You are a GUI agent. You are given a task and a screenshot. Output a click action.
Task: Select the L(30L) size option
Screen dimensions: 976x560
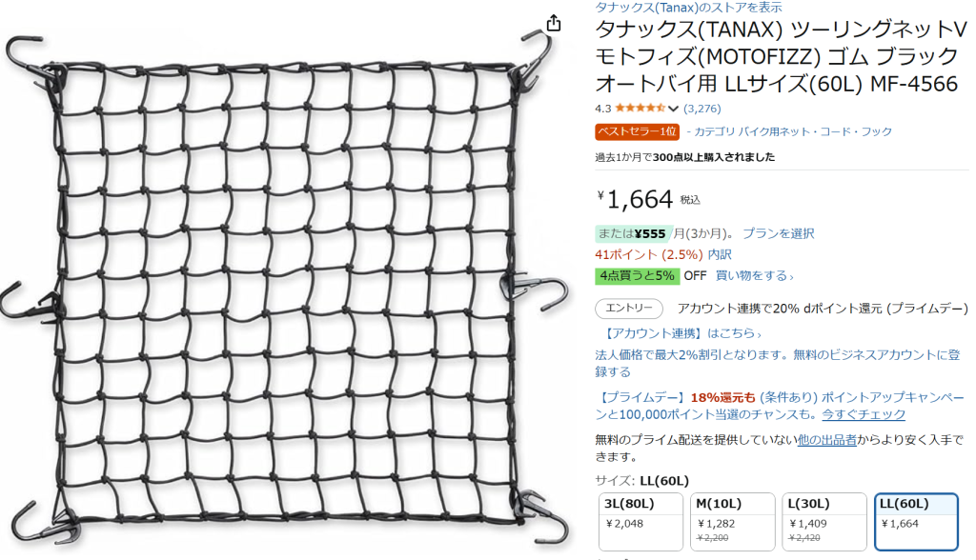pos(820,520)
